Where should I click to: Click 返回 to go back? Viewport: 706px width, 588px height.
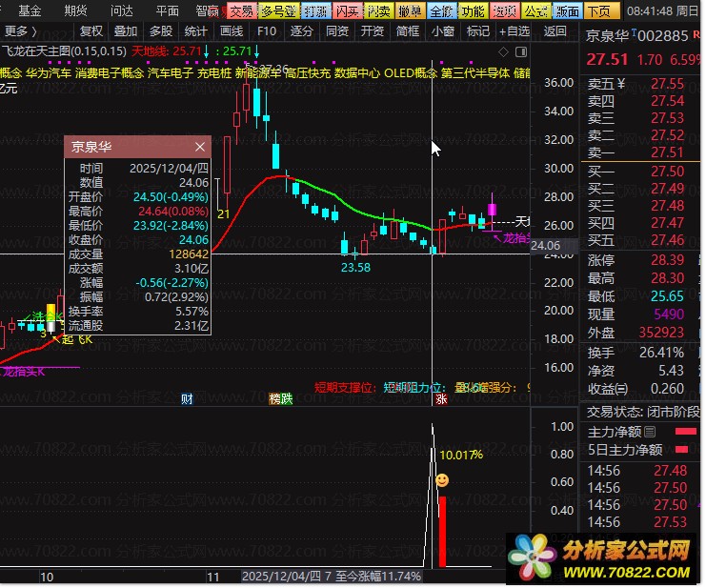555,31
